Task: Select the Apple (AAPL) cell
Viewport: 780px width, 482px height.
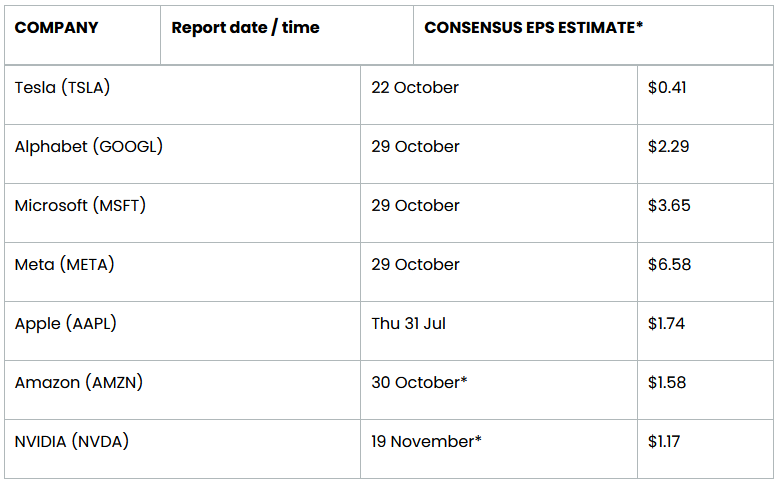Action: click(x=66, y=324)
